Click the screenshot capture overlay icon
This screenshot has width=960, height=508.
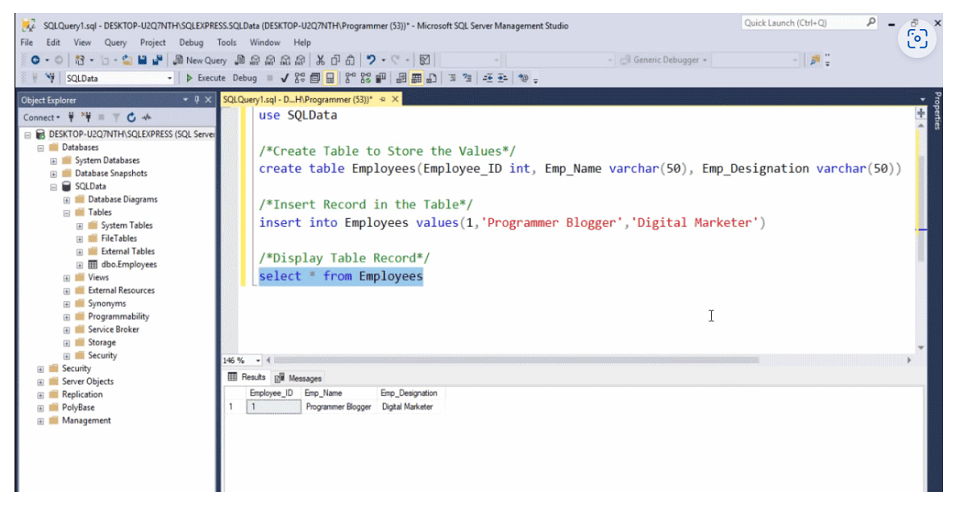[917, 39]
